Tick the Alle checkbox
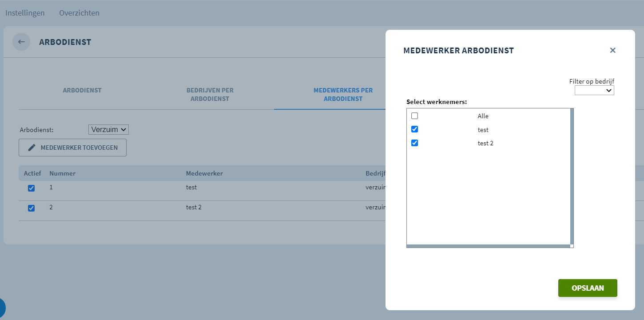644x320 pixels. 414,116
